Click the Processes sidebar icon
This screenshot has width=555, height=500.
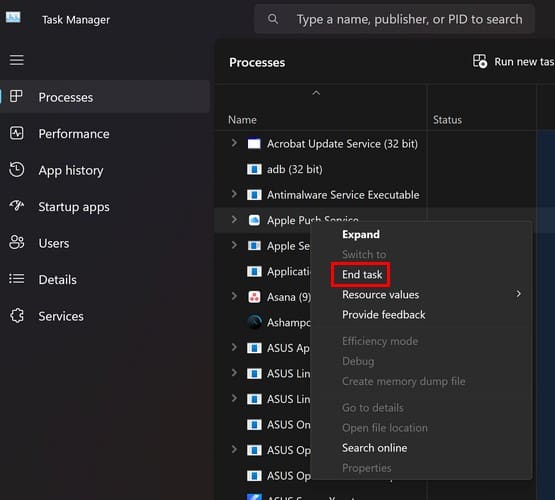(16, 96)
